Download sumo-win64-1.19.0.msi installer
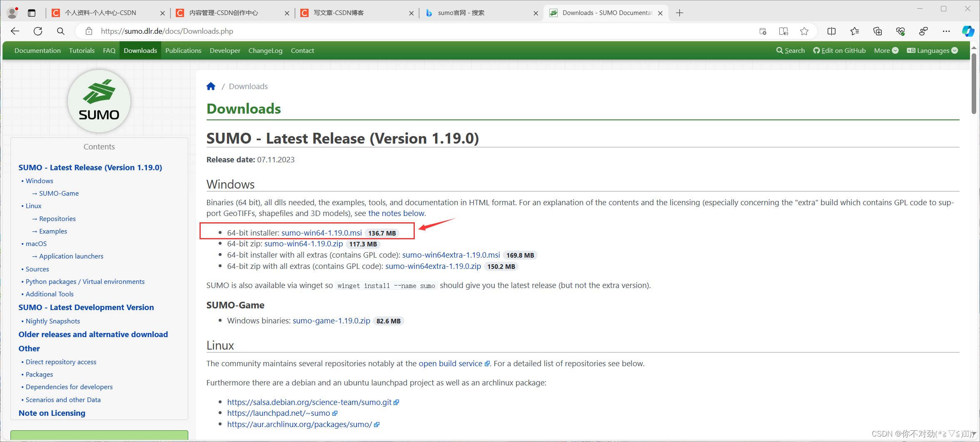The image size is (980, 442). (322, 233)
